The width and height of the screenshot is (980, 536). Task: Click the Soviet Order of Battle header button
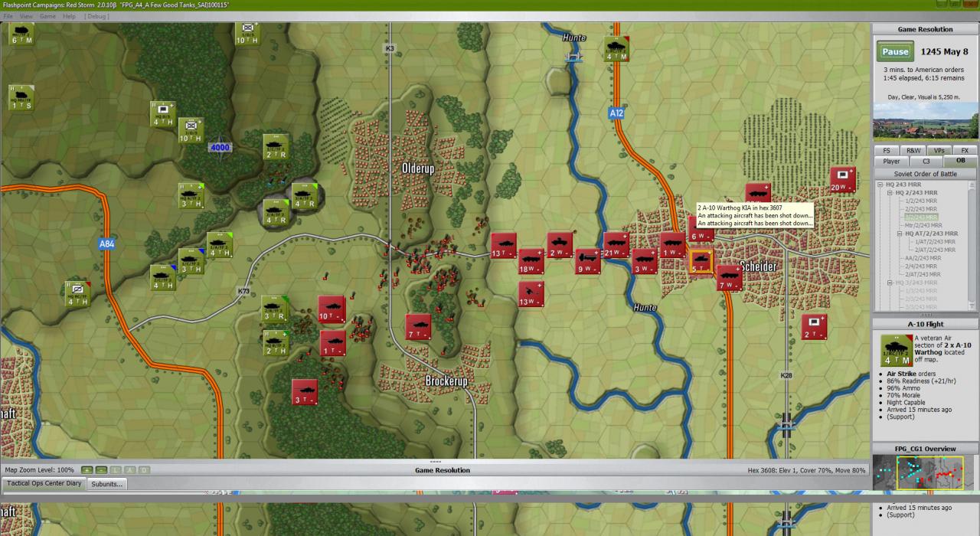click(x=925, y=174)
